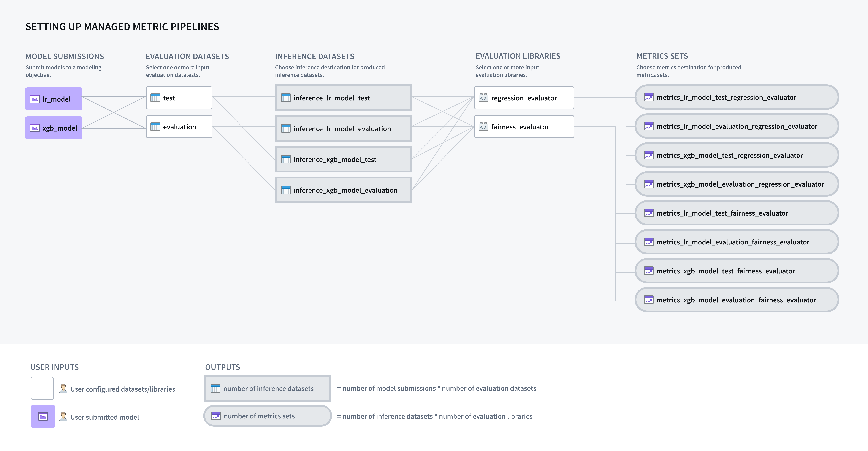This screenshot has height=451, width=868.
Task: Click the test dataset table icon
Action: [155, 98]
